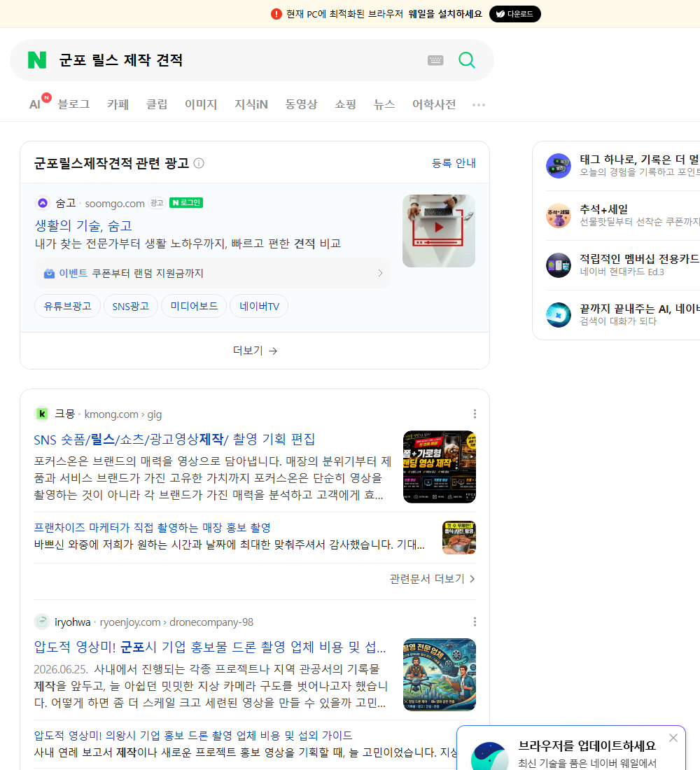Viewport: 700px width, 770px height.
Task: Click the 숨고 favicon icon
Action: 43,203
